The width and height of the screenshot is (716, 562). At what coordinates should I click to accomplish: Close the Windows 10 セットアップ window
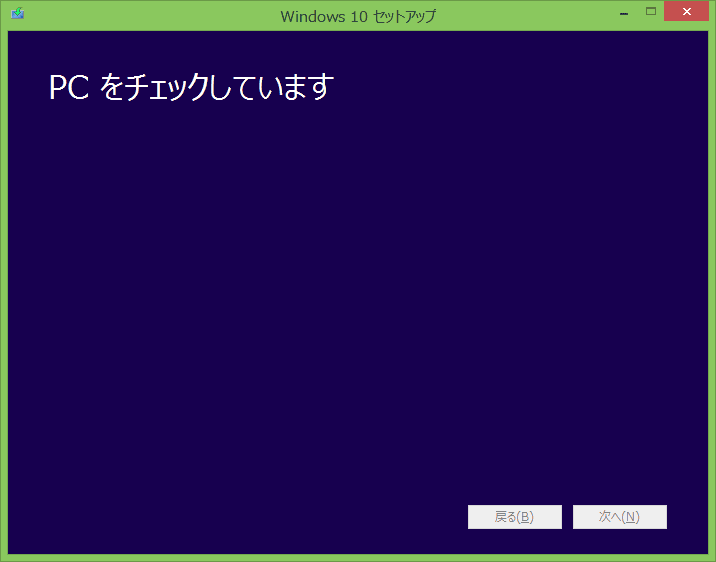(x=686, y=11)
